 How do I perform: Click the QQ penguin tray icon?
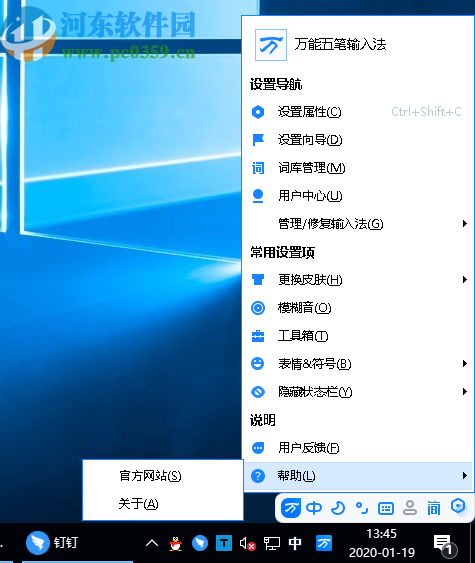[176, 543]
